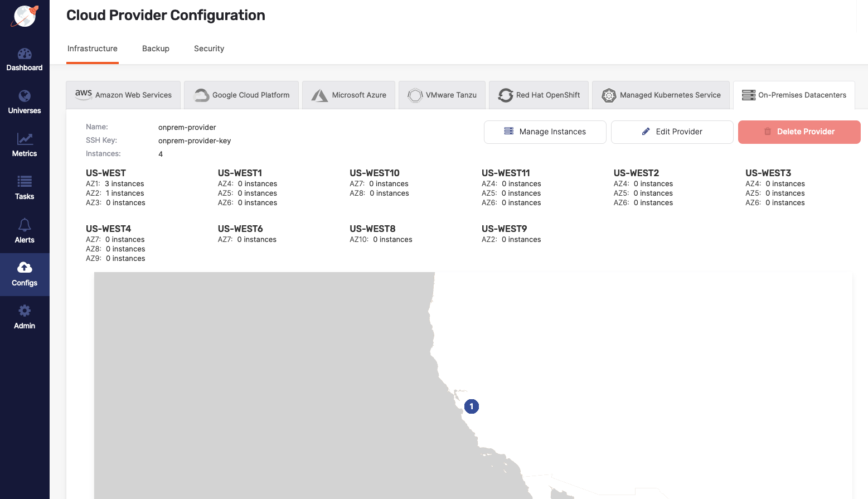Select Configs in the sidebar
868x499 pixels.
click(25, 274)
